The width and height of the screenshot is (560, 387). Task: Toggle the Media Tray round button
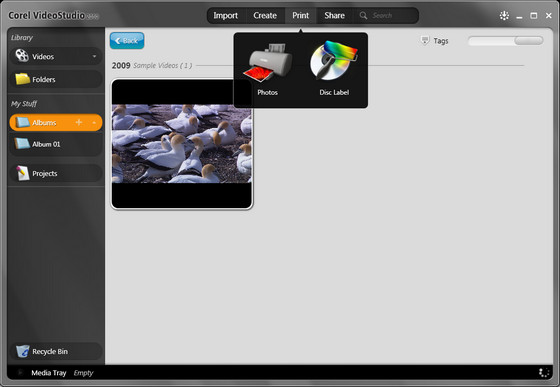click(20, 373)
